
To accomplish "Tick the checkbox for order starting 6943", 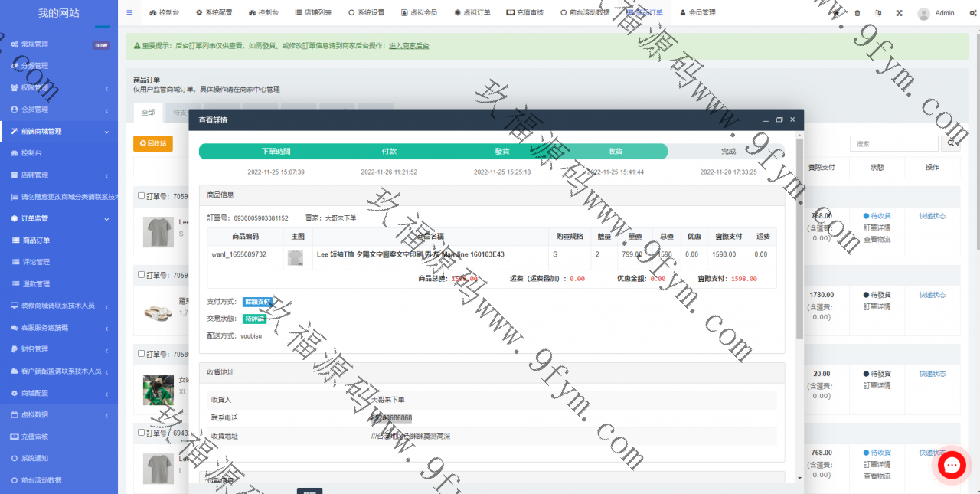I will click(141, 433).
